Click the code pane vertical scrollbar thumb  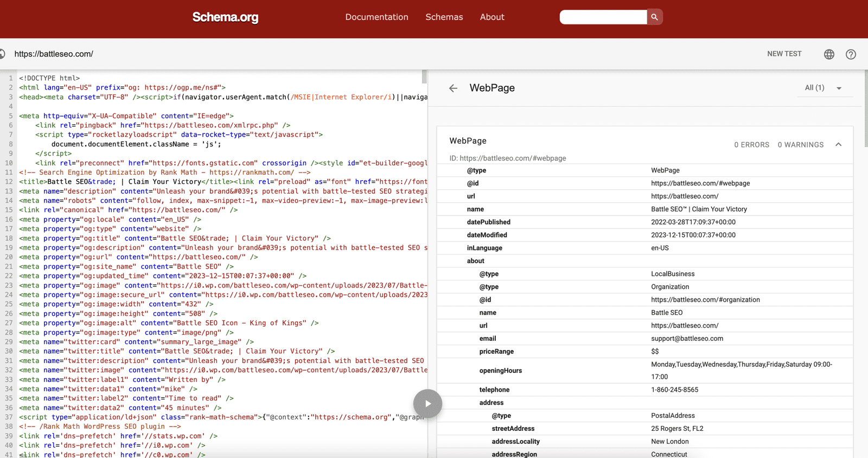424,77
